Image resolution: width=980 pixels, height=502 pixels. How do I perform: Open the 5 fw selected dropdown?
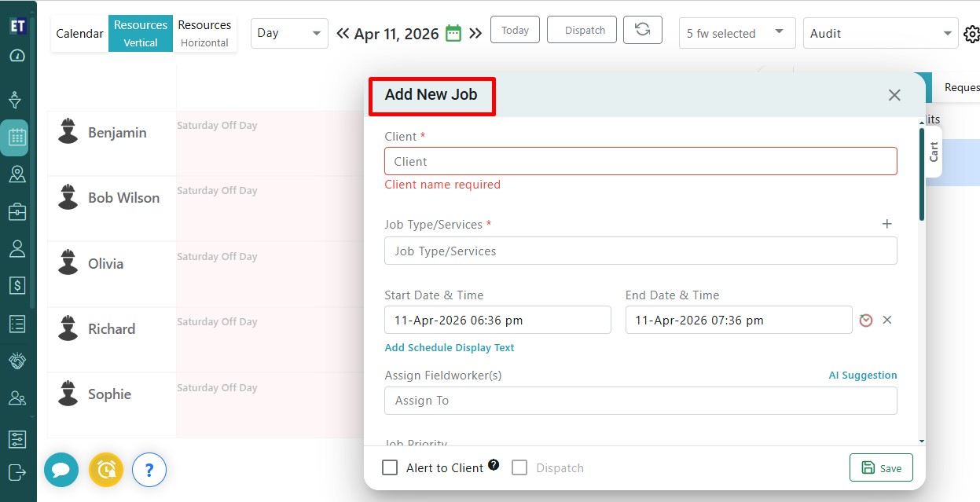click(x=736, y=33)
